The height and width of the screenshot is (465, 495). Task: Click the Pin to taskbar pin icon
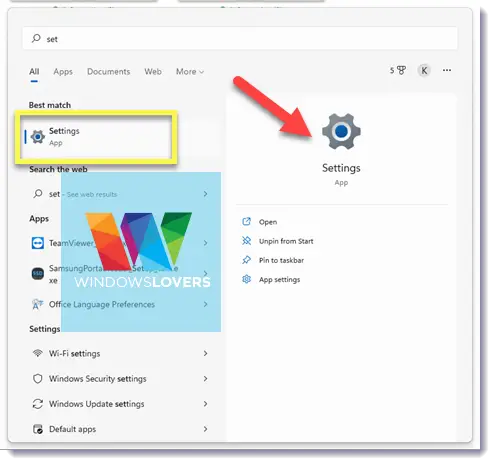[x=246, y=260]
